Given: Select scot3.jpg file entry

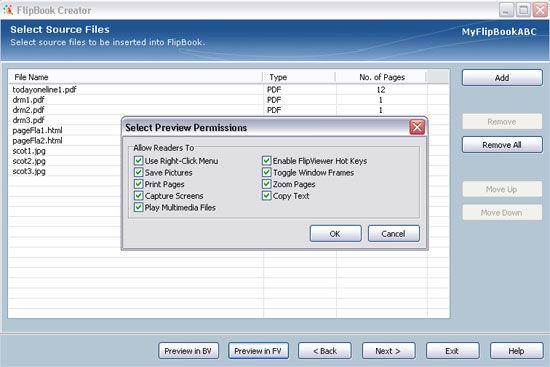Looking at the screenshot, I should [29, 171].
